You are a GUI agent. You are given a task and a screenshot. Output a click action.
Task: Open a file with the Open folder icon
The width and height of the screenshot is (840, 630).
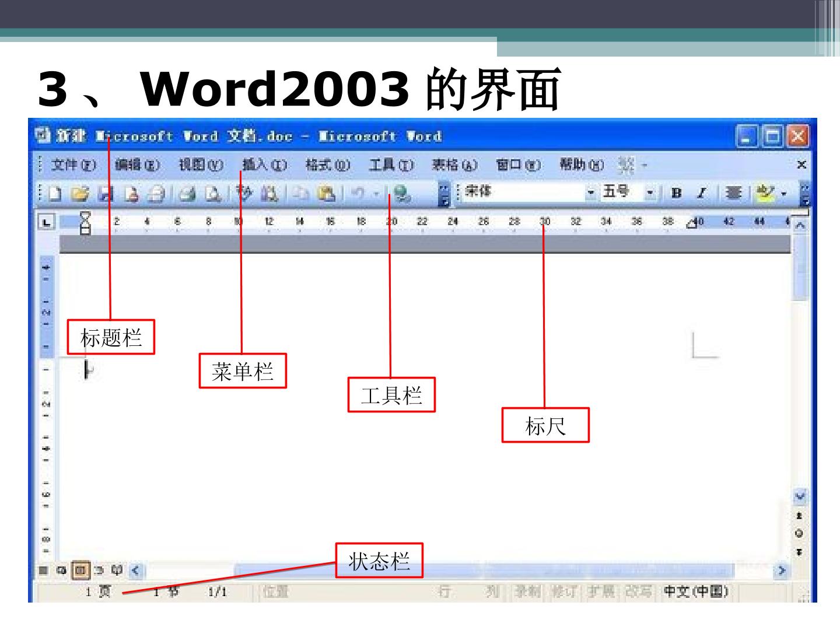tap(80, 193)
